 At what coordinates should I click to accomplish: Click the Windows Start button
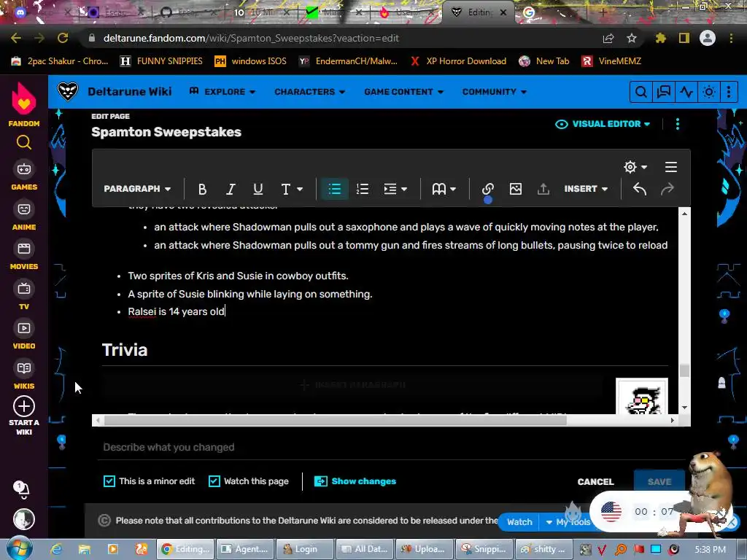pos(19,548)
